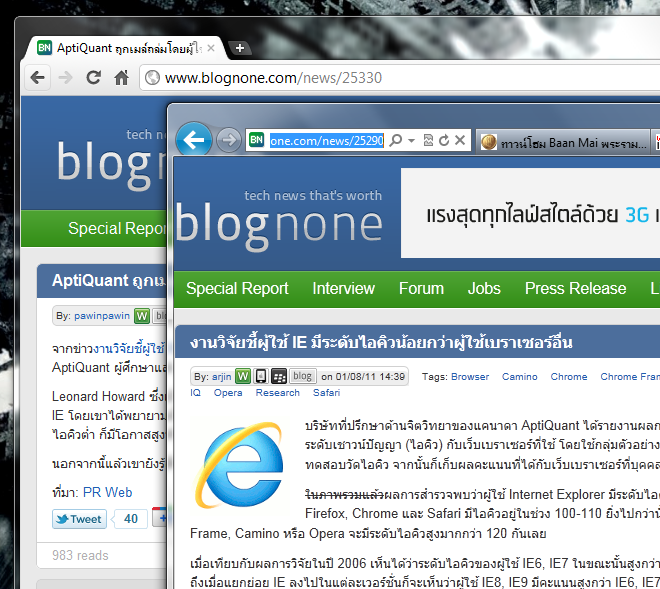Open Browser tag link
Image resolution: width=660 pixels, height=589 pixels.
click(470, 376)
